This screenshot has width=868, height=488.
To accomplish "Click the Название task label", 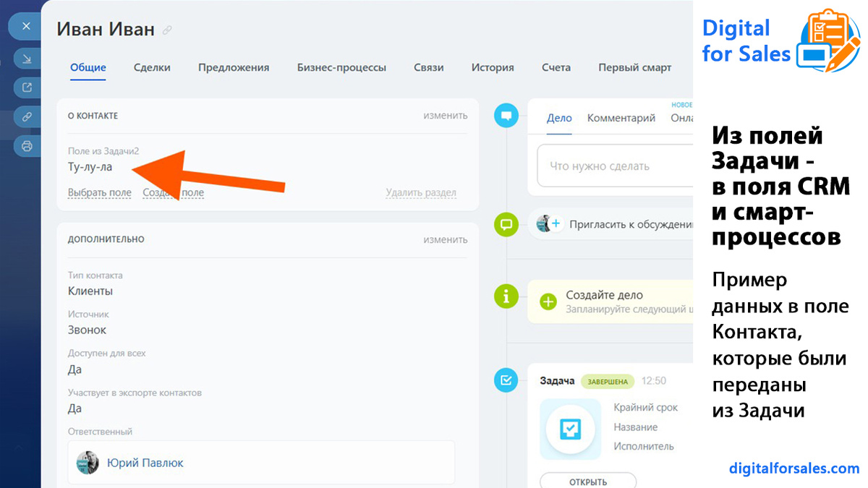I will 636,427.
